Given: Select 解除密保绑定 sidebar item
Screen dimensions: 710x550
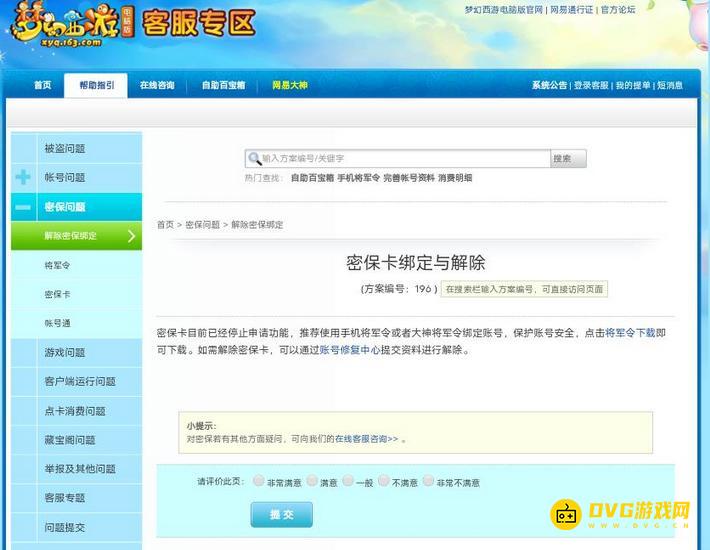Looking at the screenshot, I should click(x=77, y=236).
